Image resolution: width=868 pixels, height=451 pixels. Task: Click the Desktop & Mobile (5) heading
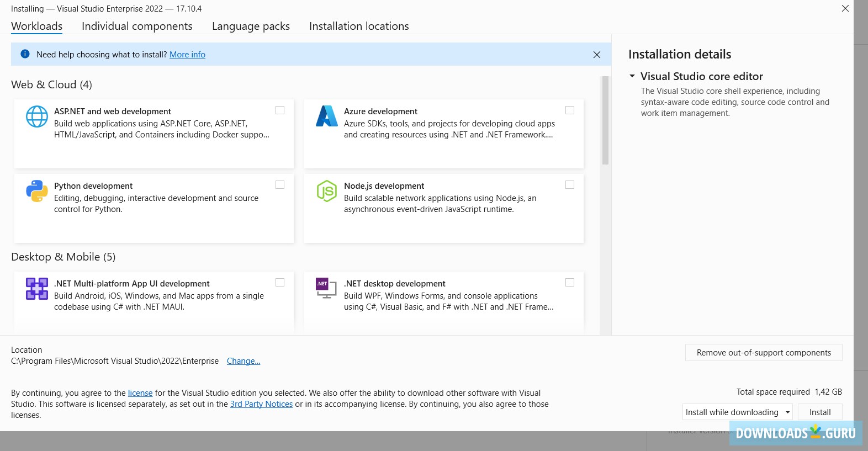63,257
